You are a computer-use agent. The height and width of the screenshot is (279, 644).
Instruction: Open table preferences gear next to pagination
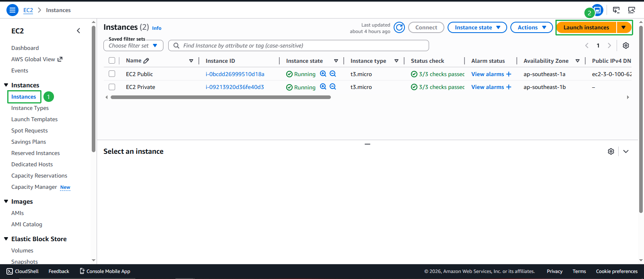[x=626, y=45]
